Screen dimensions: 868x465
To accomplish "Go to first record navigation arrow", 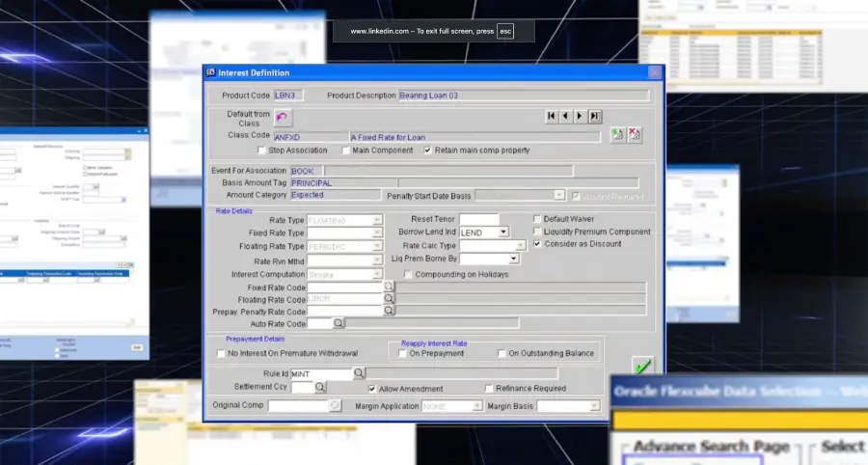I will click(552, 116).
